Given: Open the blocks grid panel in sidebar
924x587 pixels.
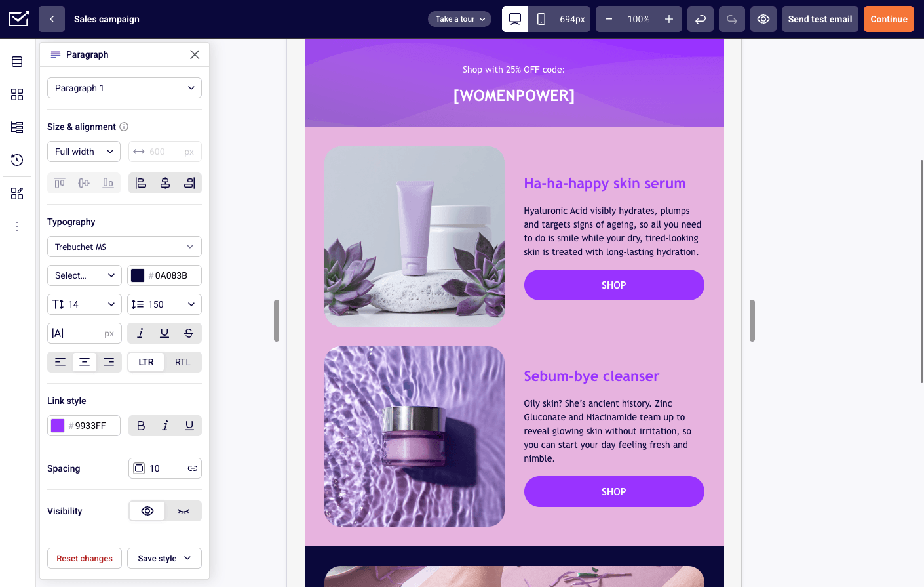Looking at the screenshot, I should pyautogui.click(x=17, y=94).
